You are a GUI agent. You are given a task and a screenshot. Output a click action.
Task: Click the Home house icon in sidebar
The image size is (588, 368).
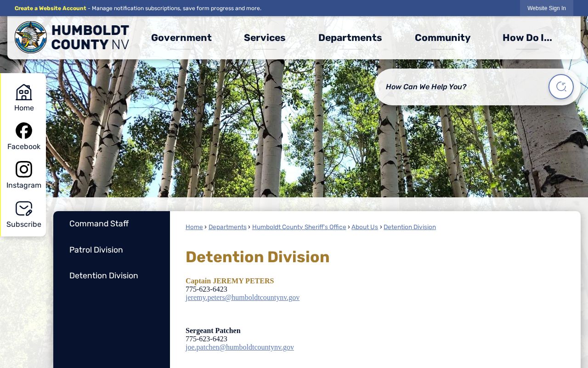(x=24, y=92)
